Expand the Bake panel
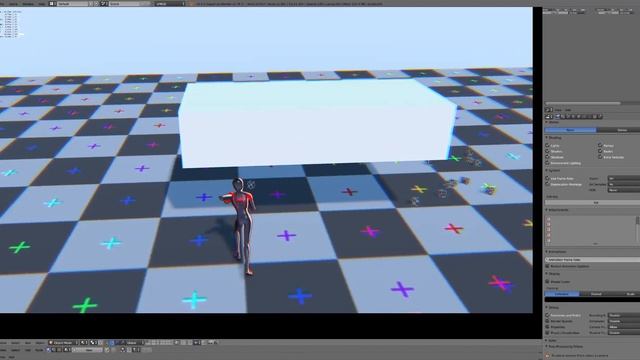The width and height of the screenshot is (640, 360). pos(547,340)
